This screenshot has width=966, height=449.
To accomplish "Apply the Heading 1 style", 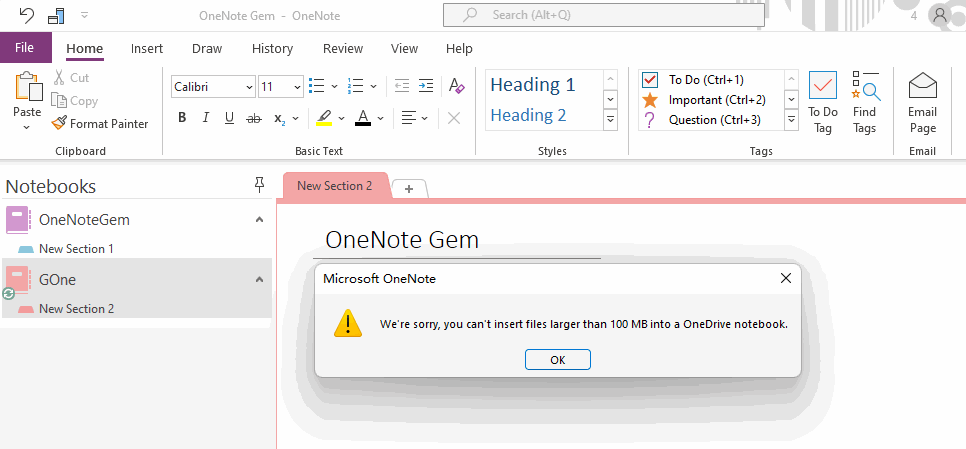I will [532, 84].
